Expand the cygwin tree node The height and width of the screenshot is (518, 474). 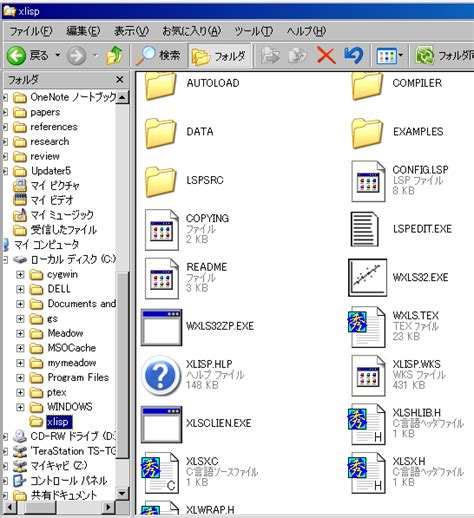pyautogui.click(x=20, y=274)
